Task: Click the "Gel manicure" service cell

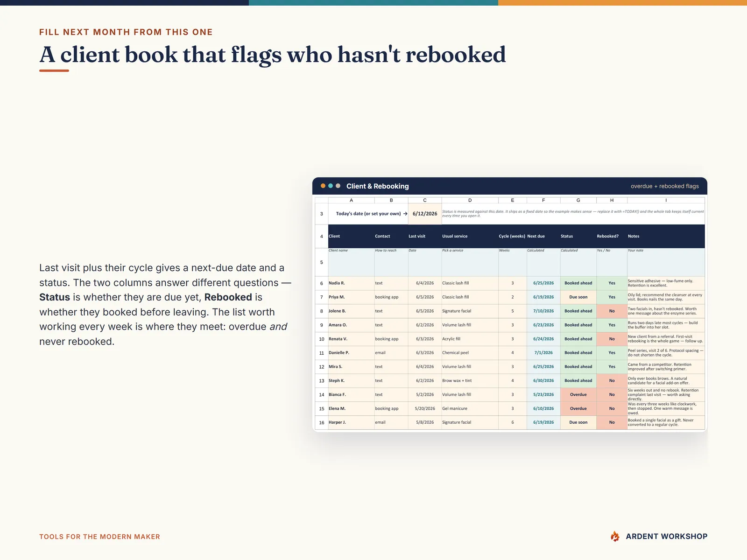Action: coord(470,408)
